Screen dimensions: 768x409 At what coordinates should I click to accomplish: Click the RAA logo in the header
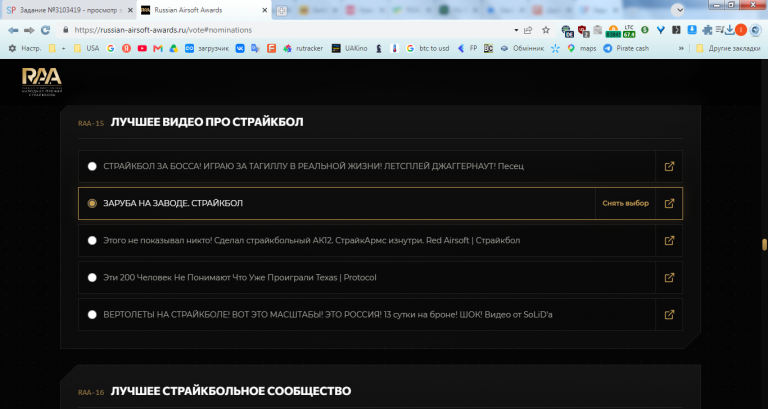[x=42, y=82]
